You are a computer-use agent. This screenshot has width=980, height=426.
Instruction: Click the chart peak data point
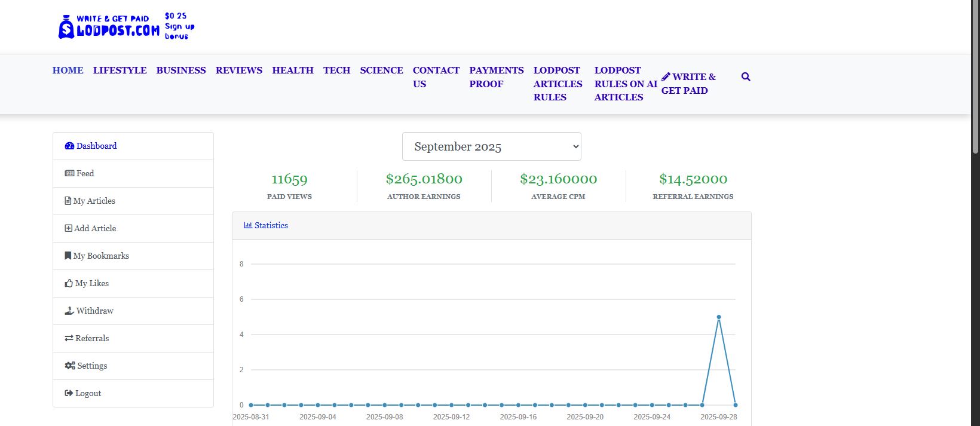[718, 317]
